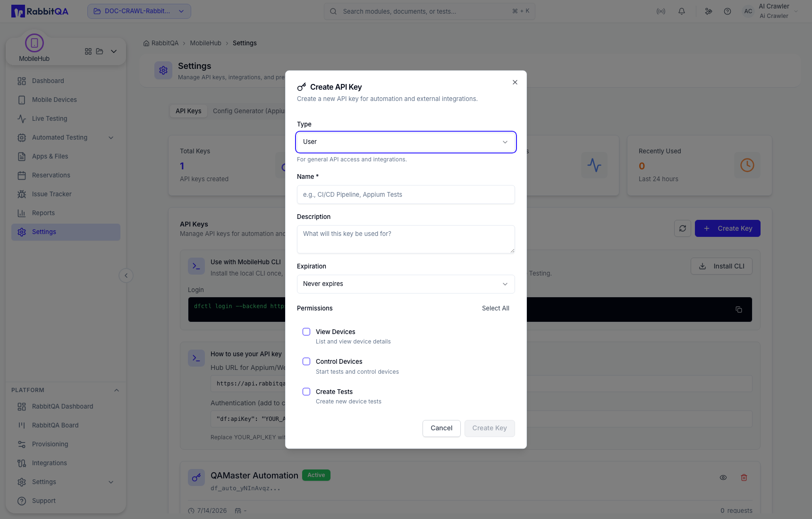The image size is (812, 519).
Task: Open RabbitQA Board
Action: tap(66, 425)
